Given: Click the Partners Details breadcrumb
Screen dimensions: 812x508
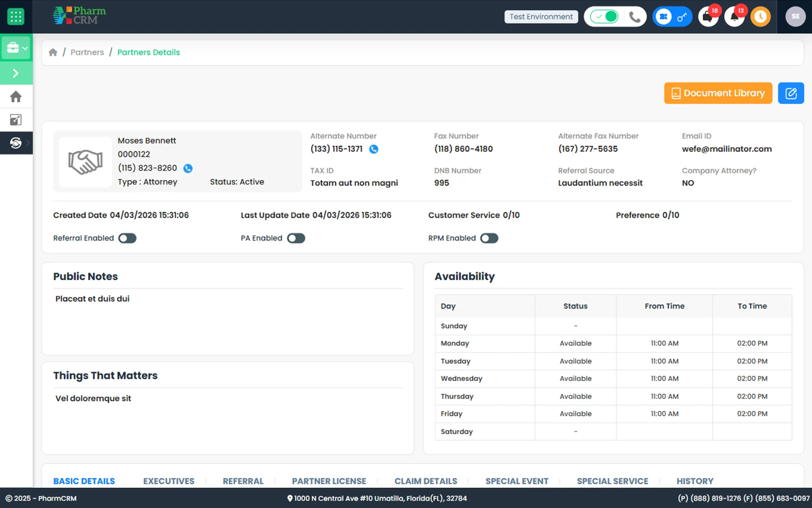Looking at the screenshot, I should (149, 52).
